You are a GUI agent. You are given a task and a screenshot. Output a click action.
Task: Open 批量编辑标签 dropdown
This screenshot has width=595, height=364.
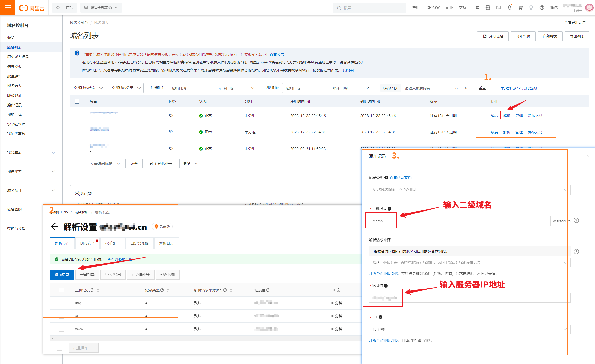tap(105, 163)
